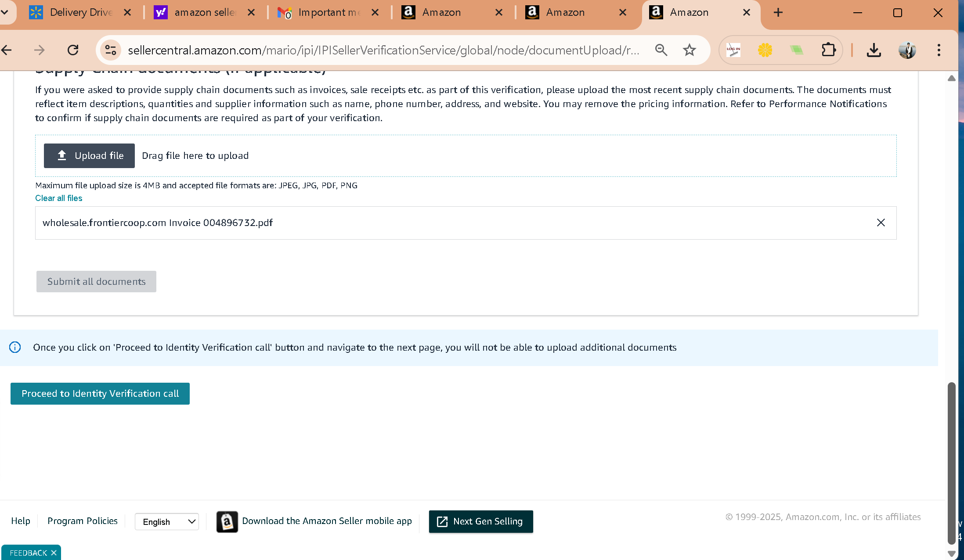The height and width of the screenshot is (560, 964).
Task: Click the Drag file here to upload area
Action: [466, 156]
